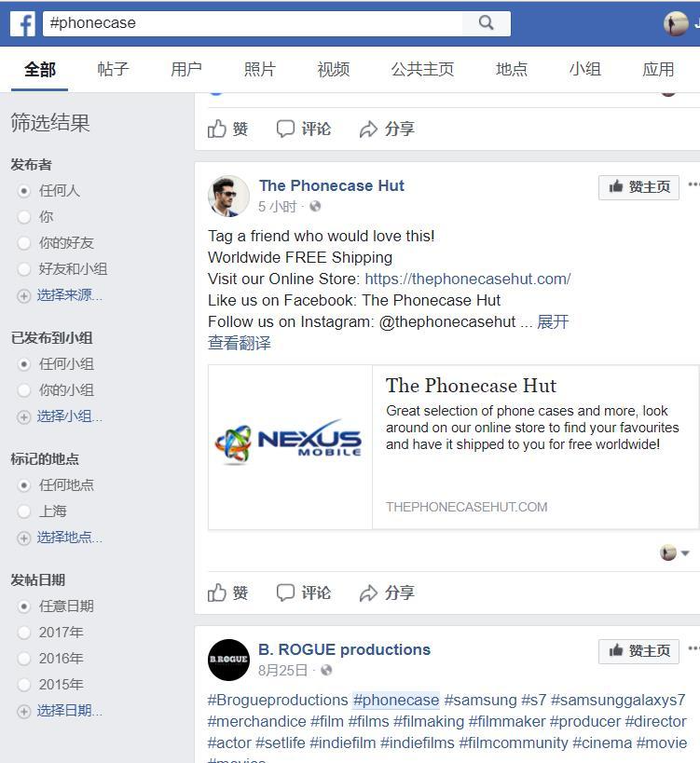Click the Facebook logo icon

(23, 24)
